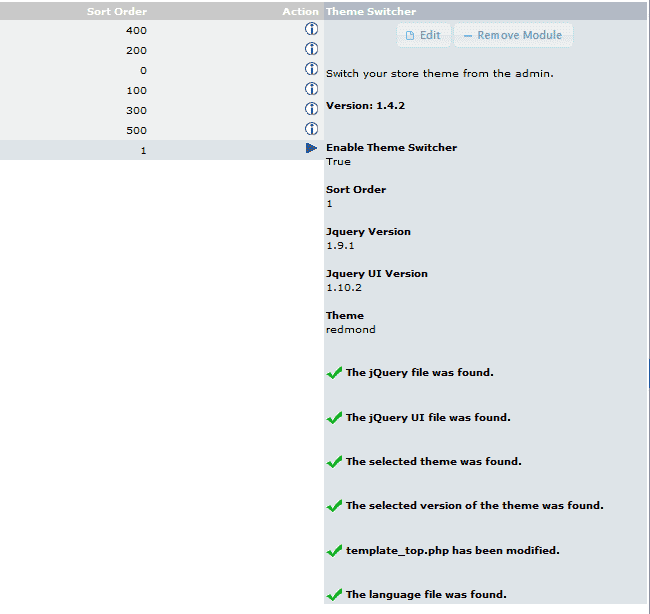Select the row with sort order 300

[x=162, y=110]
